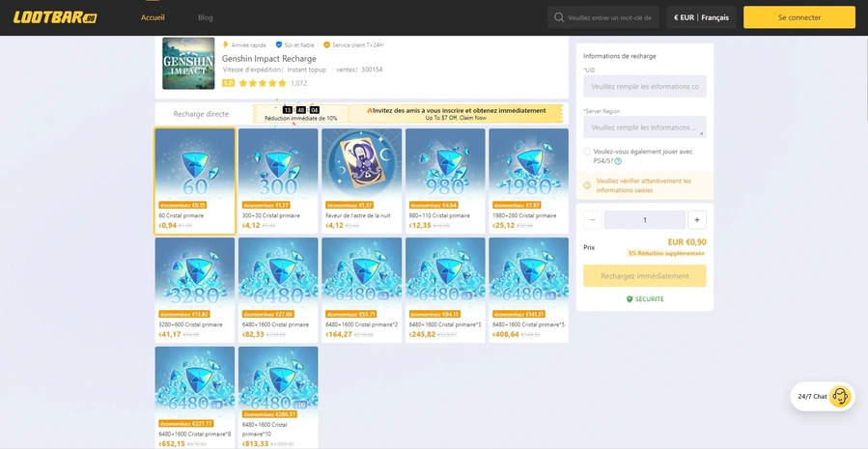Click the warning info icon
This screenshot has width=868, height=449.
pos(587,185)
